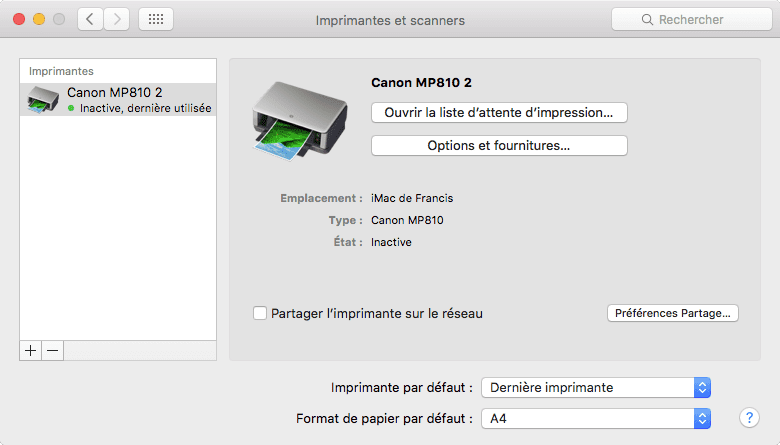Open the Format de papier par défaut dropdown
Image resolution: width=780 pixels, height=445 pixels.
(596, 419)
